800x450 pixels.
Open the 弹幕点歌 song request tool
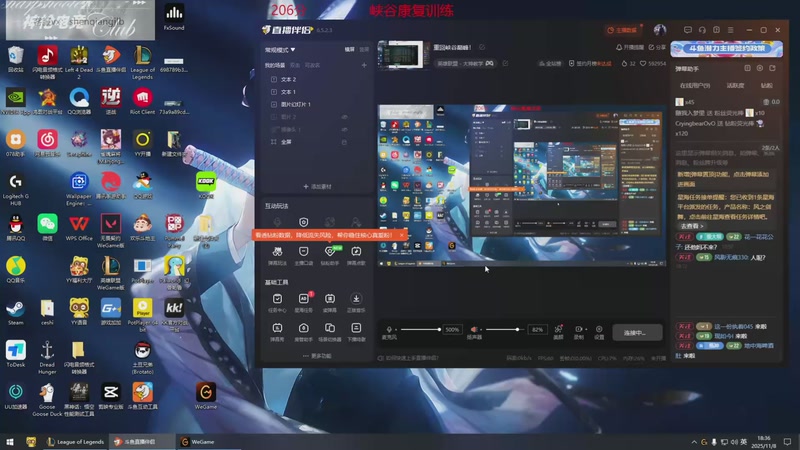pos(356,255)
